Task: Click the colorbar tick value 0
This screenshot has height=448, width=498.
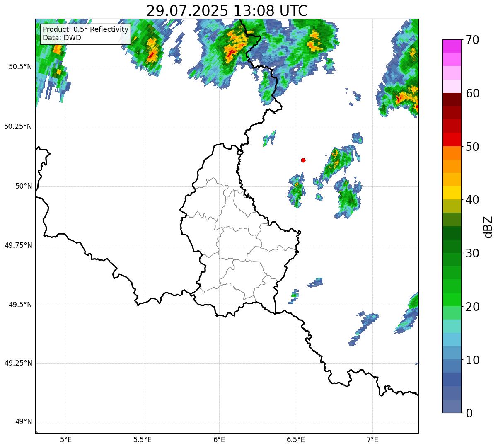Action: (469, 413)
